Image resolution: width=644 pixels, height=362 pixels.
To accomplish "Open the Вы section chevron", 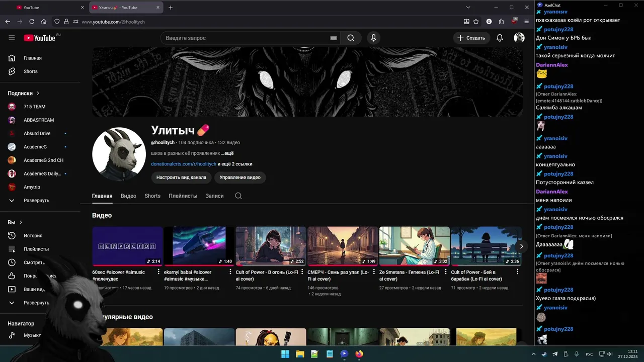I will click(21, 222).
